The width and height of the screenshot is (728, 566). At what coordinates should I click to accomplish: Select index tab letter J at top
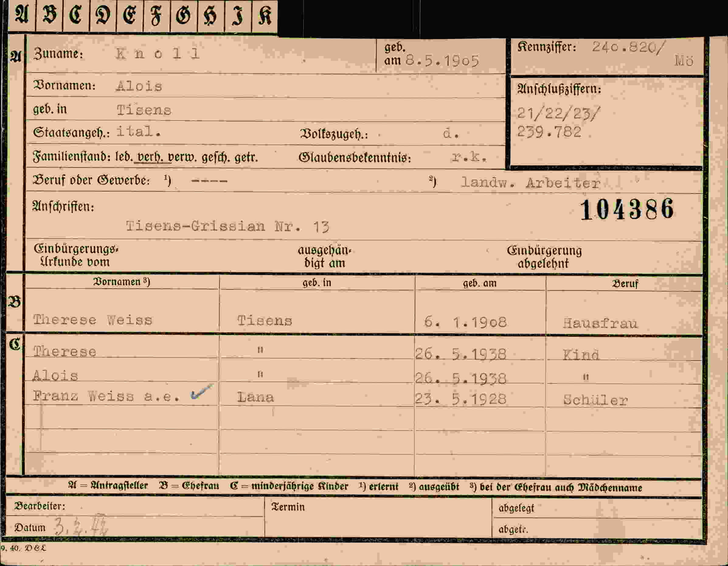(238, 16)
